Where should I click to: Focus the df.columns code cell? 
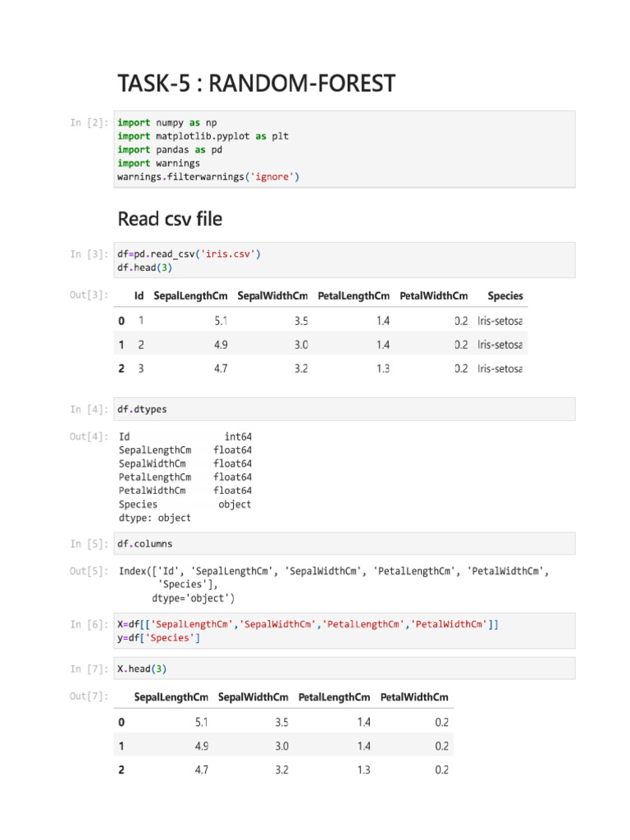click(345, 543)
